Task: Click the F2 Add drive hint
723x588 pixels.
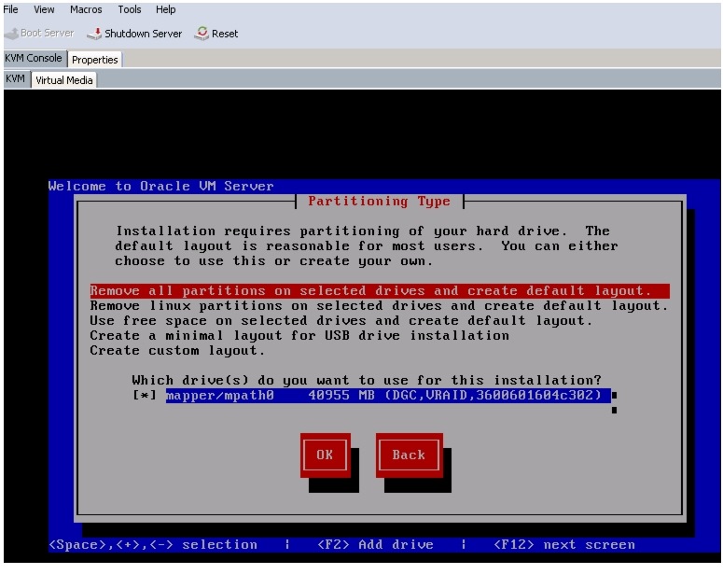Action: (x=375, y=545)
